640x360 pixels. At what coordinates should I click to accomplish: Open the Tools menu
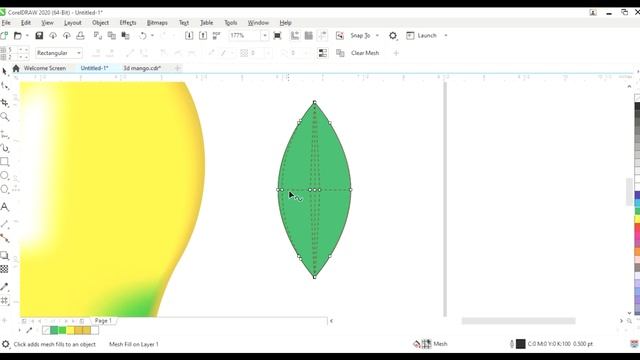tap(231, 23)
